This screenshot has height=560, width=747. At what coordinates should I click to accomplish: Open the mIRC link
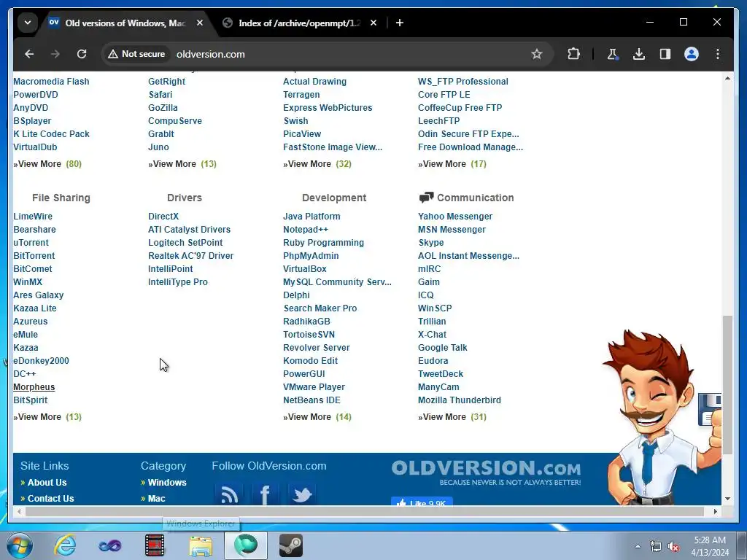(x=429, y=268)
